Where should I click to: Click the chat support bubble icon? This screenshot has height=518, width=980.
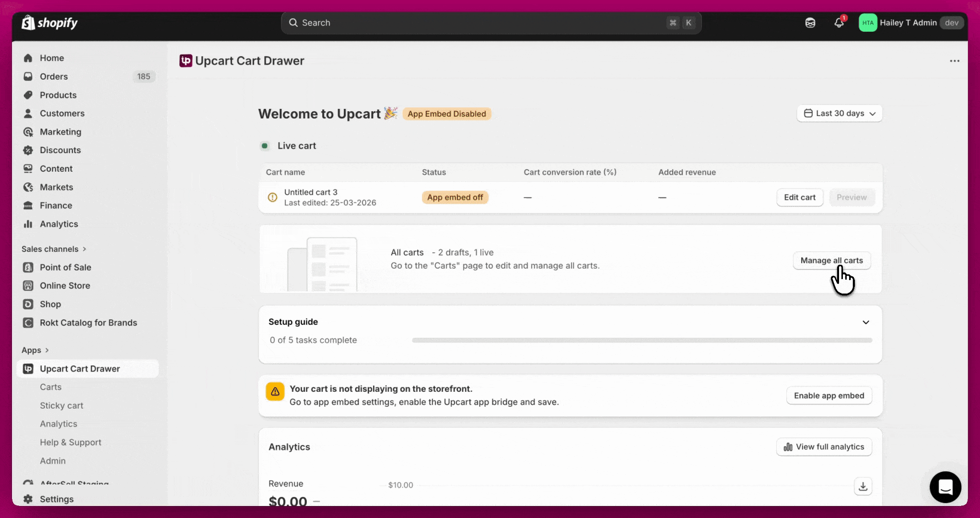click(x=945, y=487)
